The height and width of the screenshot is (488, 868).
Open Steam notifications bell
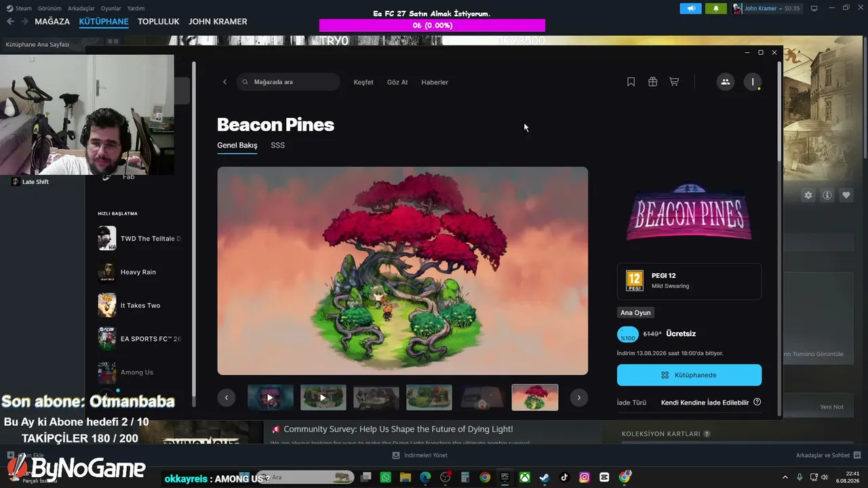[x=715, y=9]
